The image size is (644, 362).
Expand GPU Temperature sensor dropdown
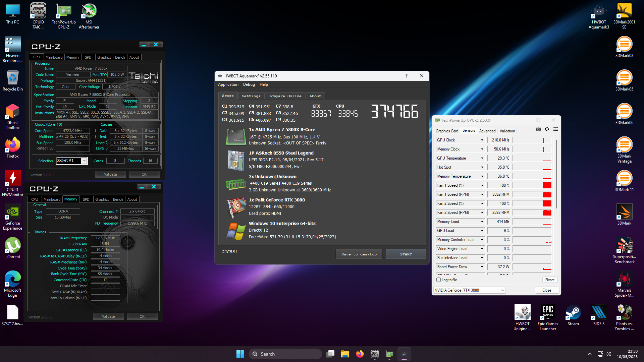pos(482,158)
